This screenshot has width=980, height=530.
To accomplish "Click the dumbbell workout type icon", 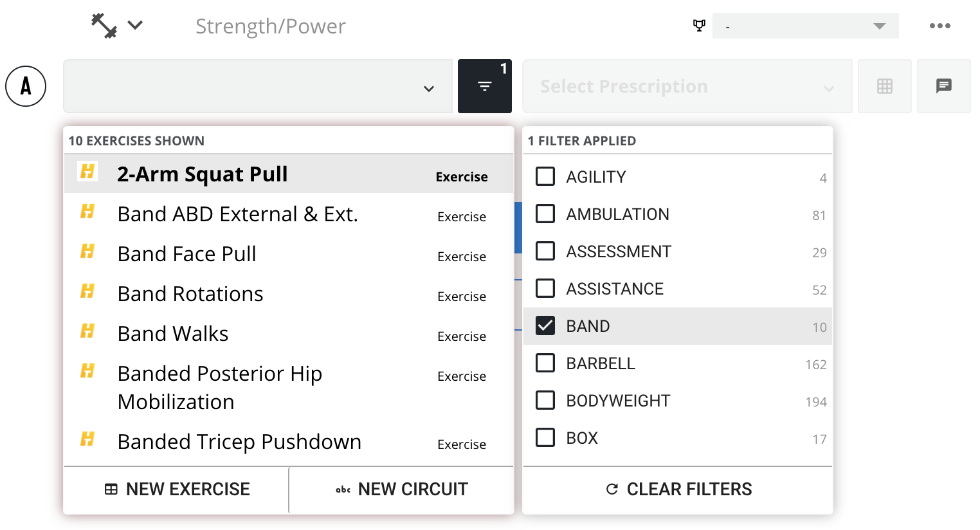I will tap(104, 26).
